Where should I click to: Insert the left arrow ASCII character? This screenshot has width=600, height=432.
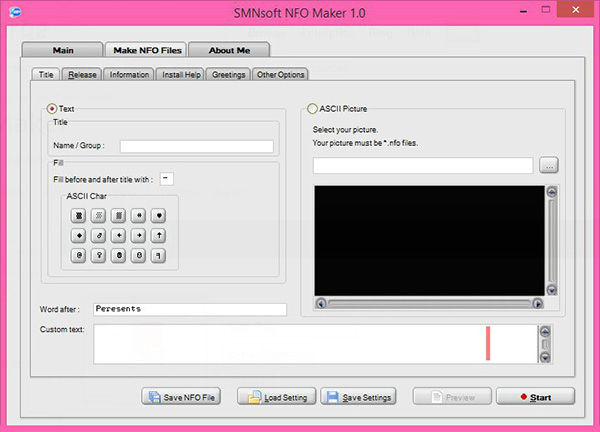pos(119,236)
